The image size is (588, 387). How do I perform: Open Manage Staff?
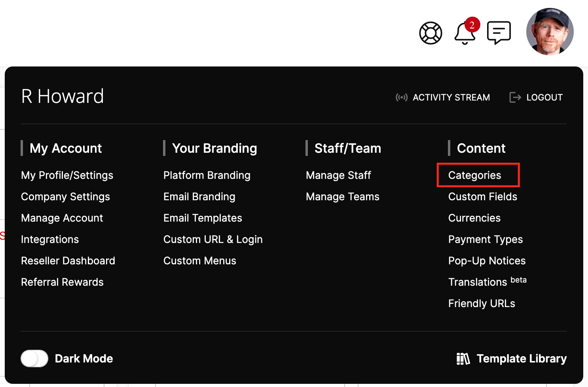coord(338,175)
